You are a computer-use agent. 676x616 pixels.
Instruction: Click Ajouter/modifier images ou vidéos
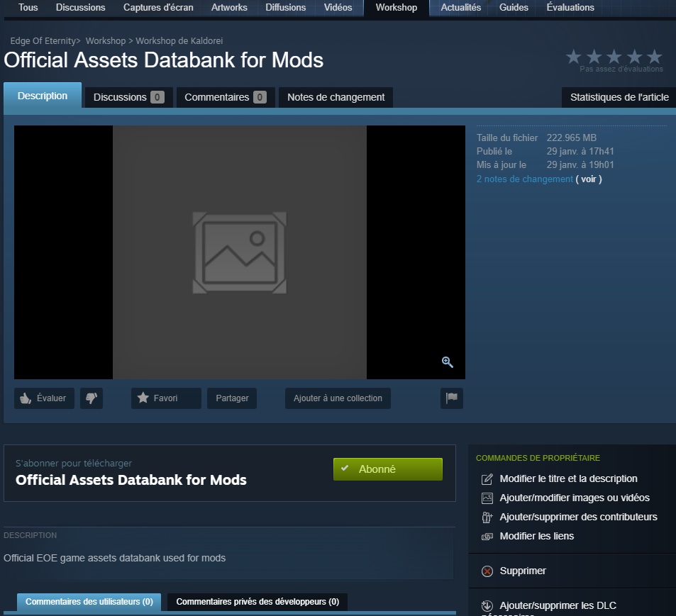coord(575,498)
